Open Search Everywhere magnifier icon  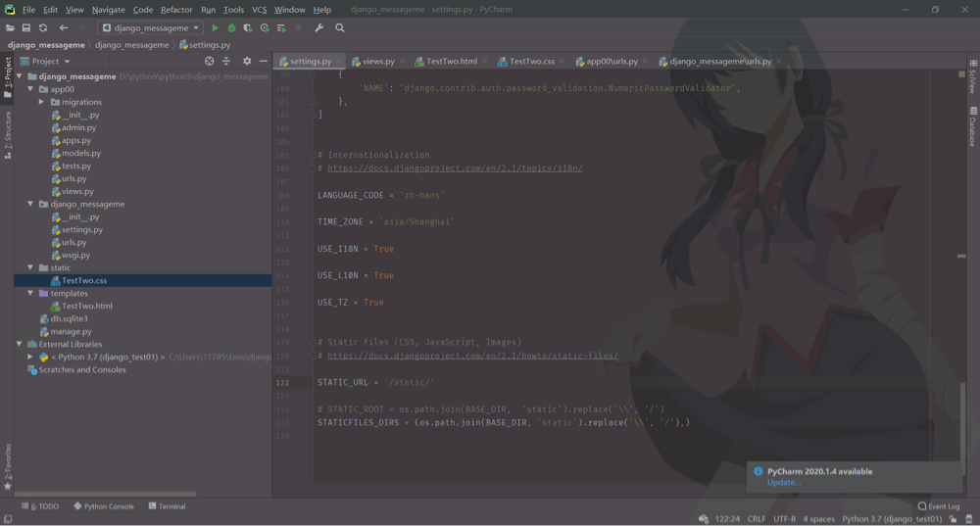[340, 28]
